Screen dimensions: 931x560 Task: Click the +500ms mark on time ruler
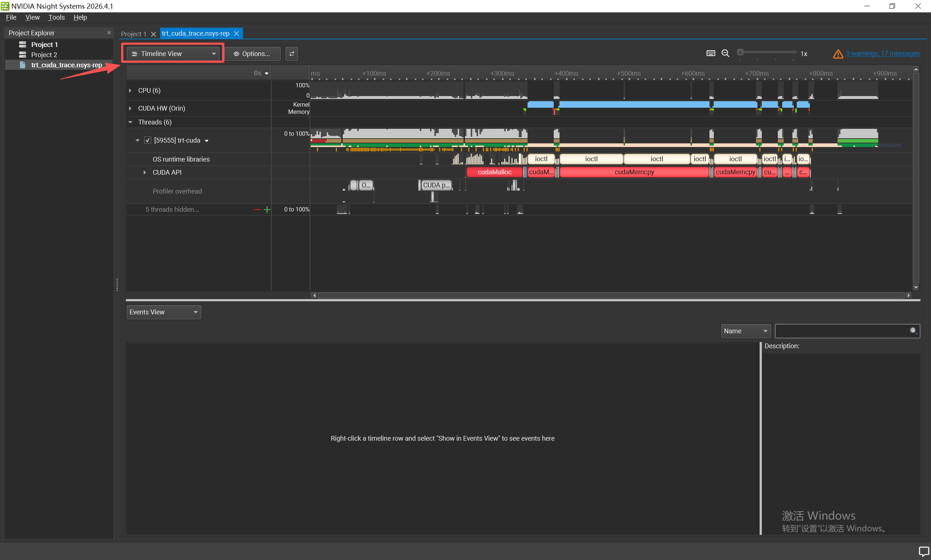click(x=629, y=73)
